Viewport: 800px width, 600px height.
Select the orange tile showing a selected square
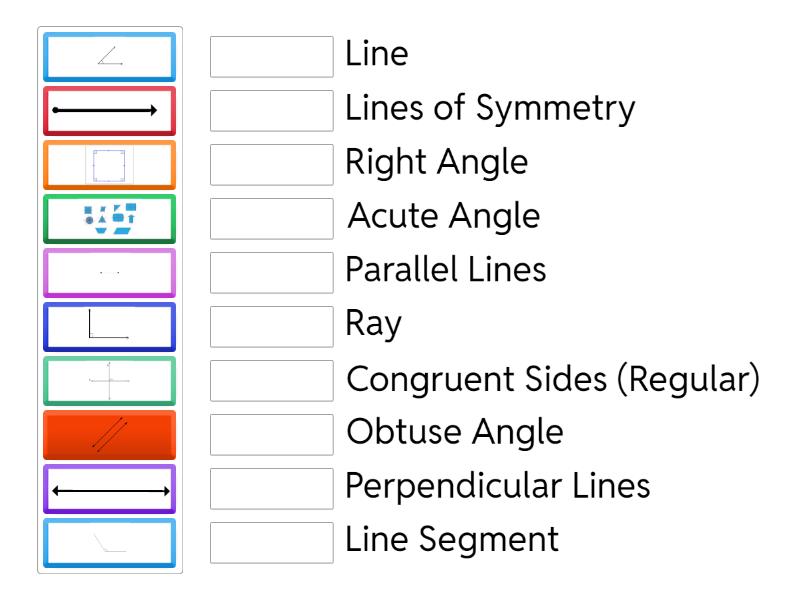(108, 165)
